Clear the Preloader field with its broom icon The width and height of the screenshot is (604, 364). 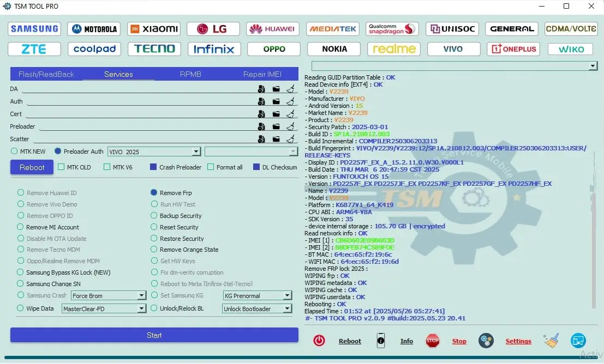point(290,126)
